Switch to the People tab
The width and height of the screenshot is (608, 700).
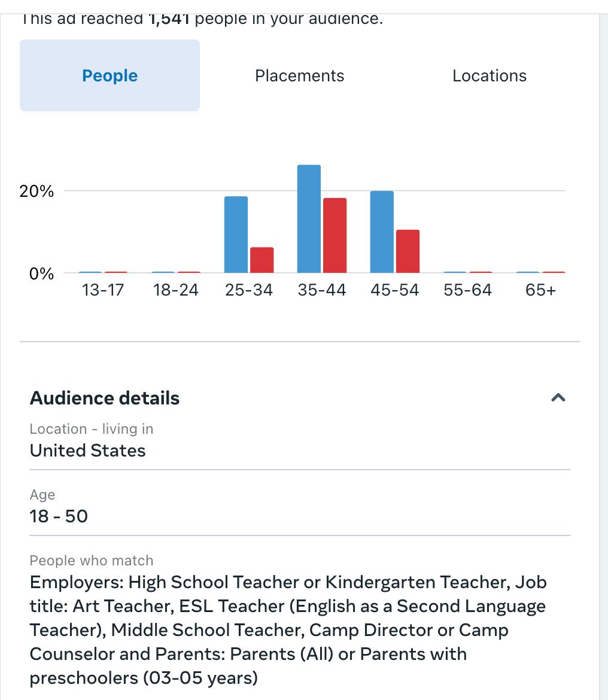click(x=110, y=75)
